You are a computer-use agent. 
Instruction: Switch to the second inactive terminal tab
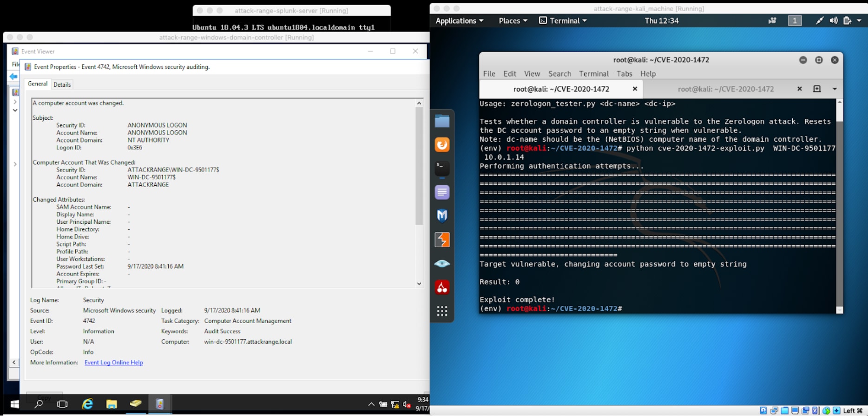coord(725,89)
